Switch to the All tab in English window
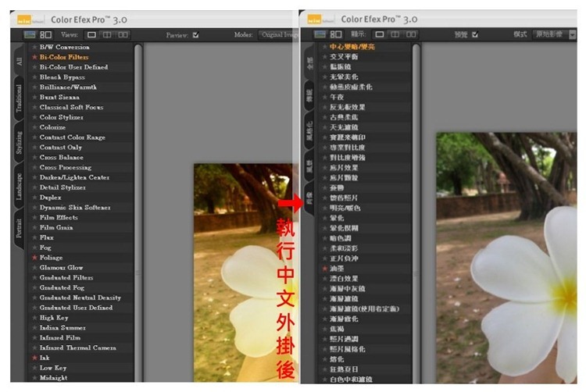Screen dimensions: 586x392 pos(19,61)
